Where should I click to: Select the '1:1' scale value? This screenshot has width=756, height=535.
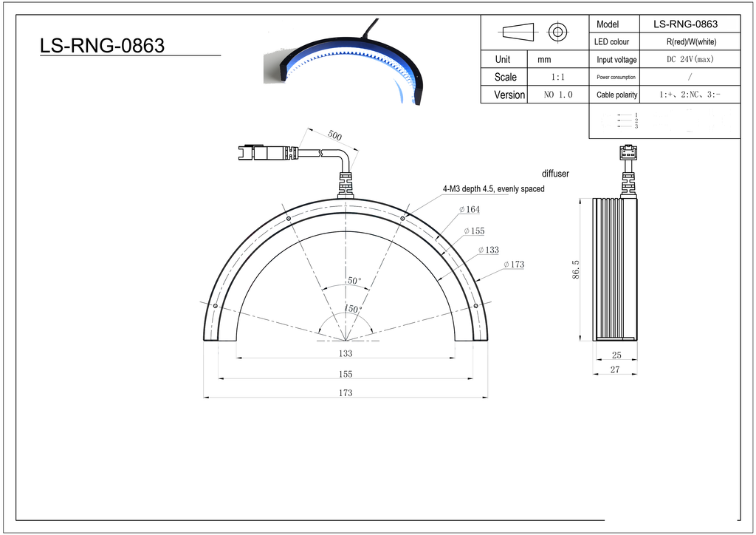(558, 77)
